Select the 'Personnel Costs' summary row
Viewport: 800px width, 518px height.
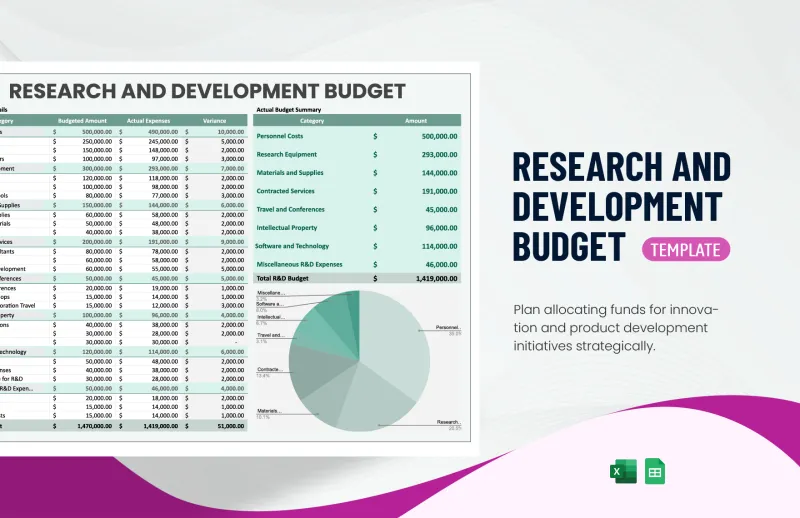tap(357, 136)
